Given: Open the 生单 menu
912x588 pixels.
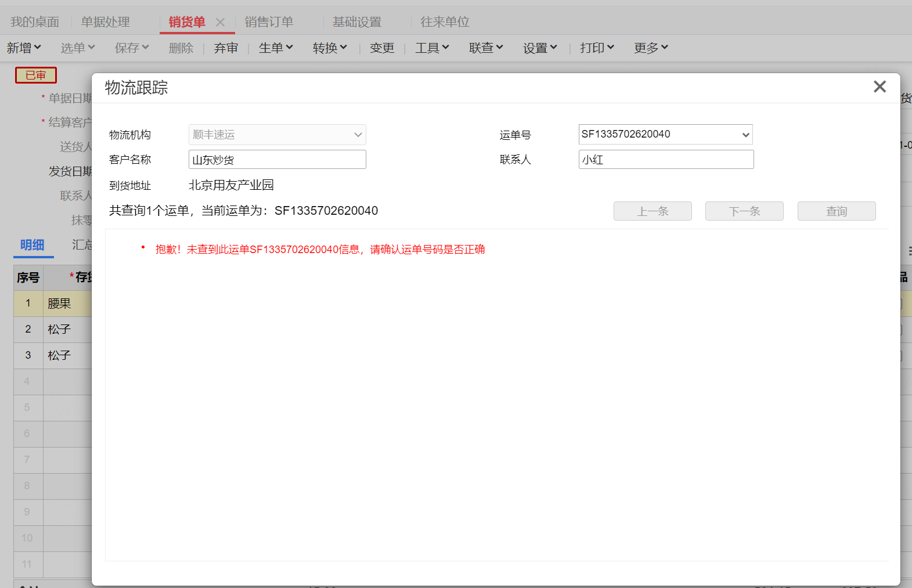Looking at the screenshot, I should [275, 48].
